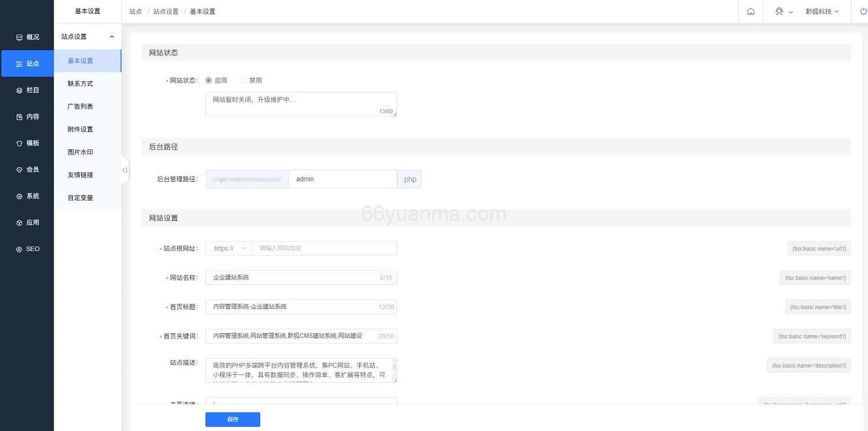Open the 会员 member section
The width and height of the screenshot is (868, 431).
point(31,170)
